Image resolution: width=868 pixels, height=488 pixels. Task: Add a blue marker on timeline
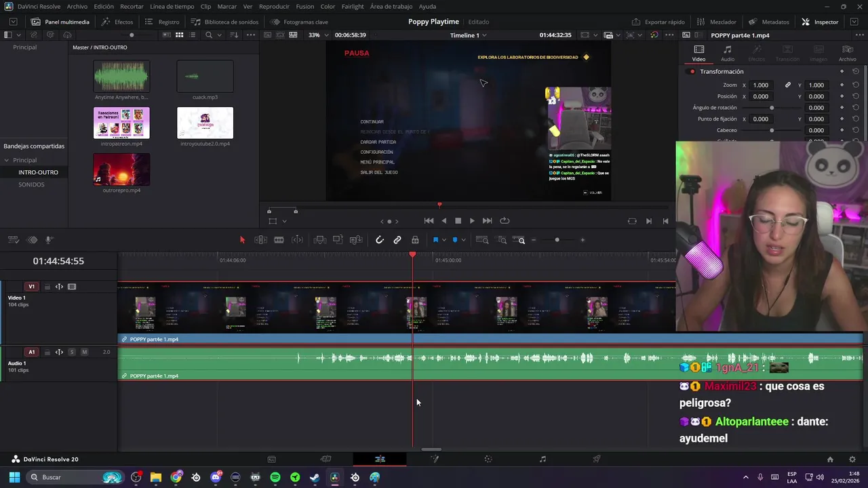tap(454, 240)
